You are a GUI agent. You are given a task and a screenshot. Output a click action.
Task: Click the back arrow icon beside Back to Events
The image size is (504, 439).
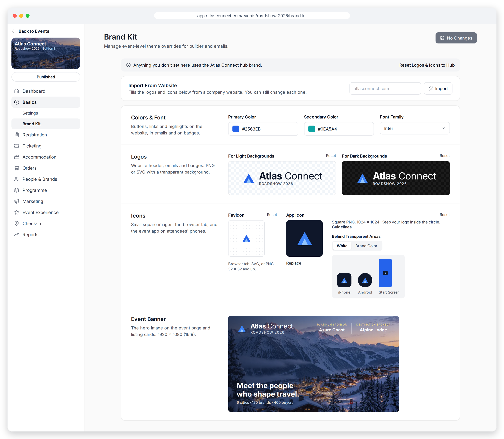pos(14,31)
